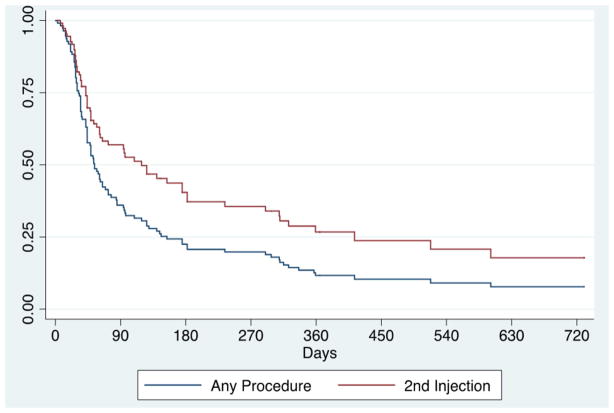
Task: Select the 90 days x-axis tick label
Action: [121, 336]
